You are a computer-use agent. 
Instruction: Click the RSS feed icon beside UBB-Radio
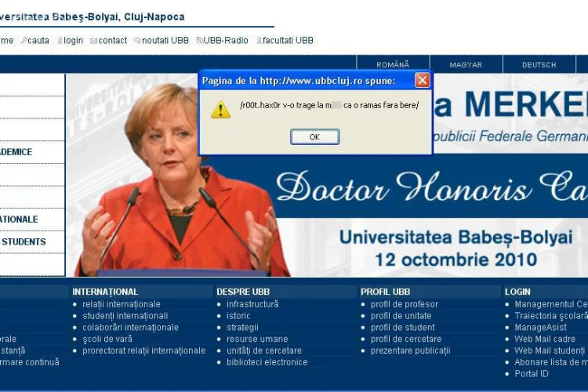199,41
